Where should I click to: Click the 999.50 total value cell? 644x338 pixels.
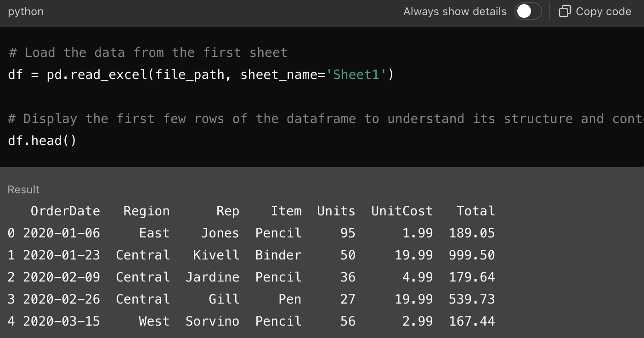472,255
